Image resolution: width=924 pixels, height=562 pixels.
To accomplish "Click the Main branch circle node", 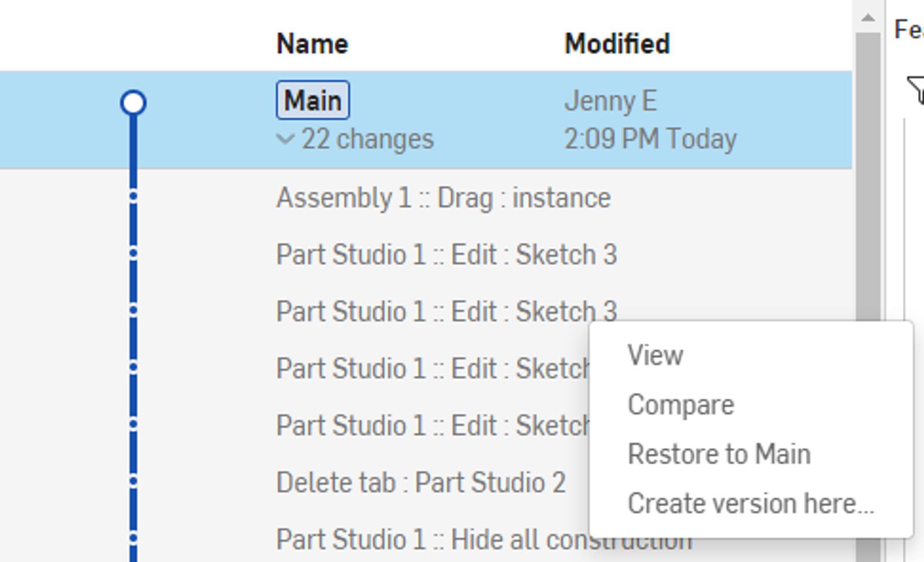I will click(x=133, y=103).
